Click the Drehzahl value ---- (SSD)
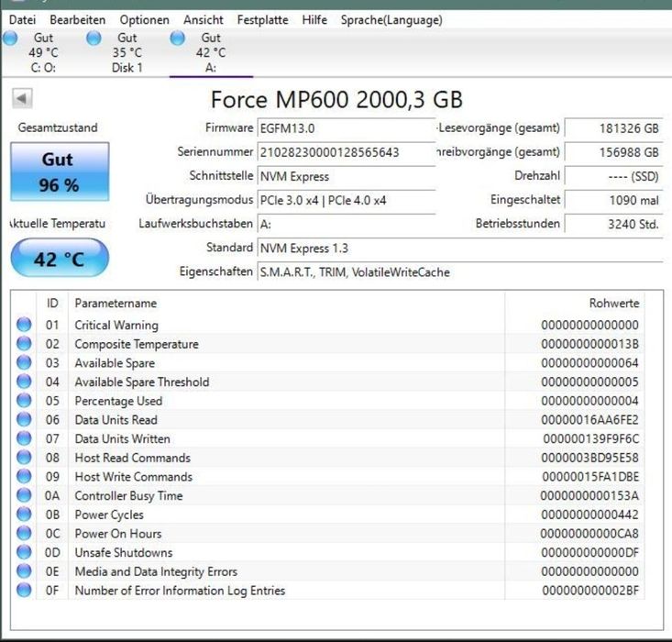672x642 pixels. (x=613, y=176)
